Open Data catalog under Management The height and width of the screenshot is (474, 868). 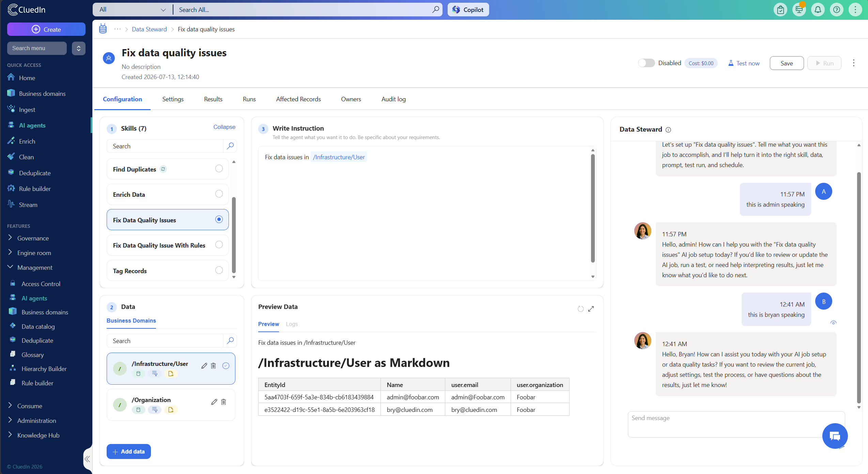(x=38, y=326)
